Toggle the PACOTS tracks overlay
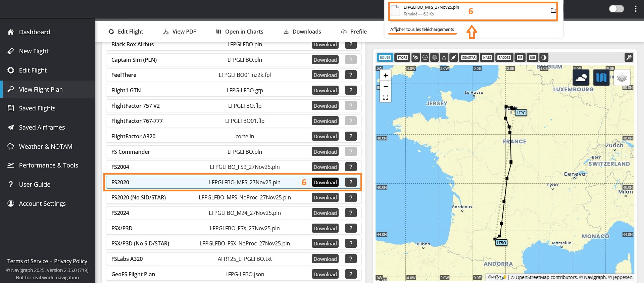The width and height of the screenshot is (644, 283). 504,57
